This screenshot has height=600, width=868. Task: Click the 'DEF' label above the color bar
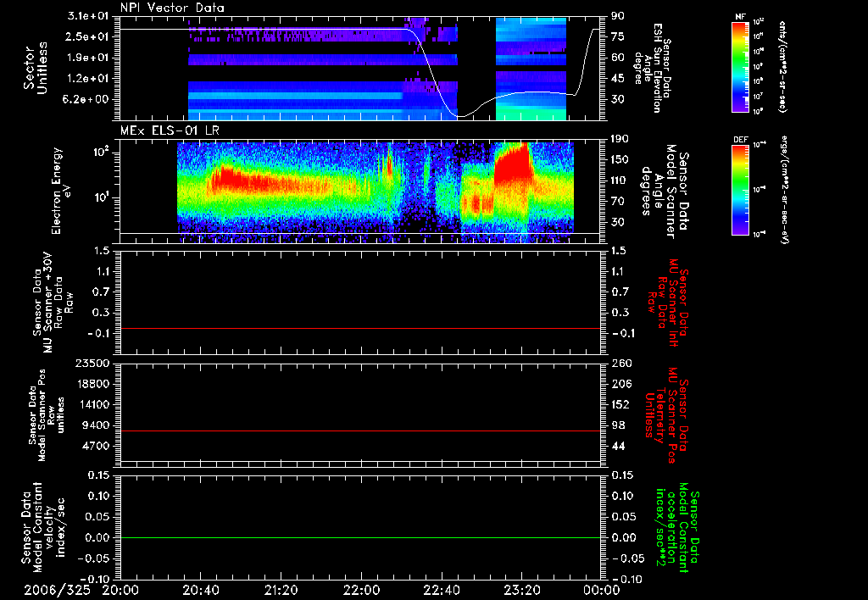pos(741,140)
